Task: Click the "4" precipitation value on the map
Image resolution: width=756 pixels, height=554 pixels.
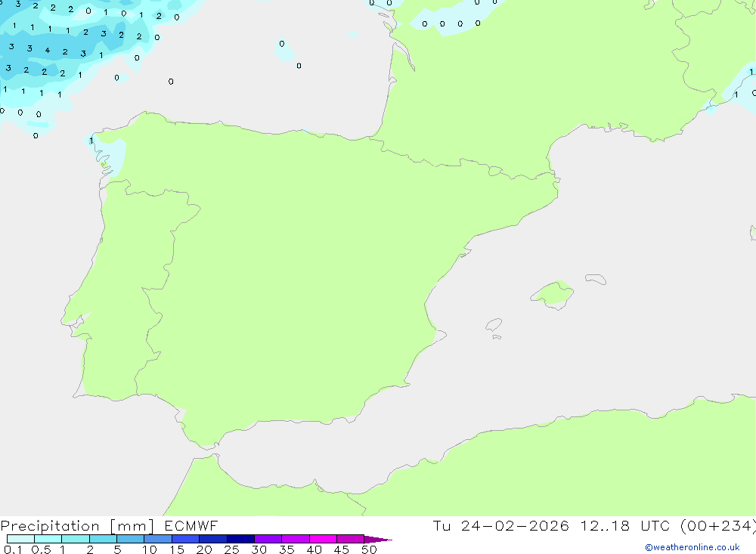Action: (47, 50)
